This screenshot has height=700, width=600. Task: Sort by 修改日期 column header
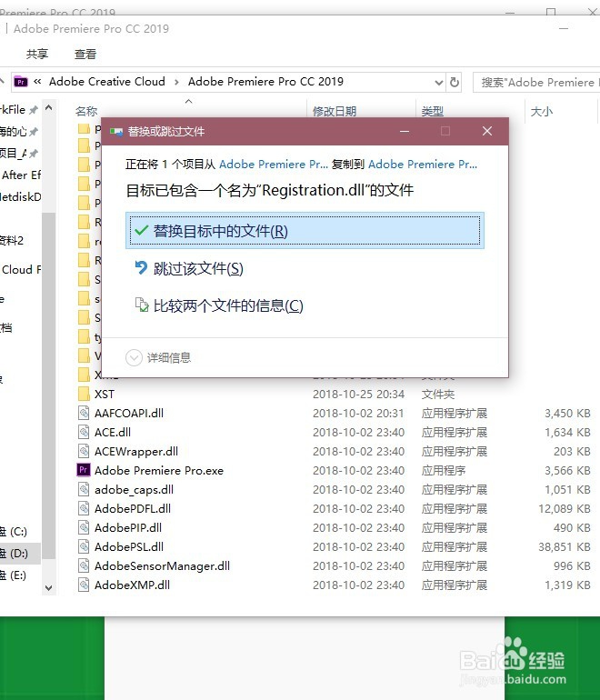[x=335, y=111]
